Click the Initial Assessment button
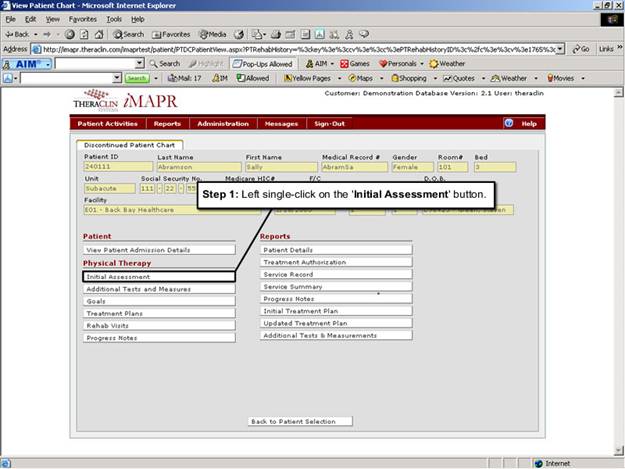Image resolution: width=625 pixels, height=469 pixels. pyautogui.click(x=159, y=276)
